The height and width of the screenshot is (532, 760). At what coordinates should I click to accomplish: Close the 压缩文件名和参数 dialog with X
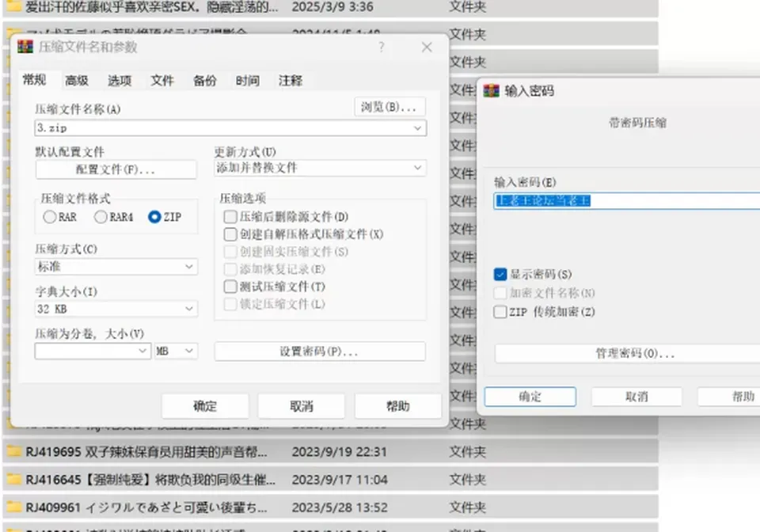coord(427,47)
